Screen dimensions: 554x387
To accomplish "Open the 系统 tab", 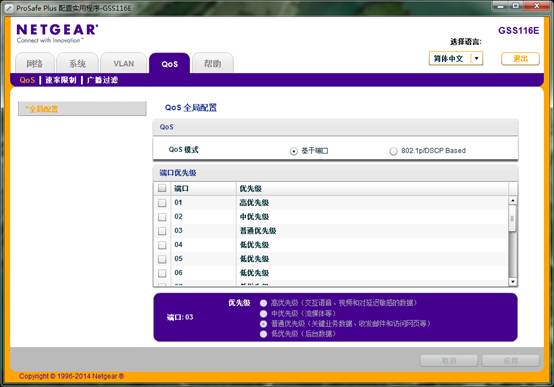I will [x=77, y=64].
